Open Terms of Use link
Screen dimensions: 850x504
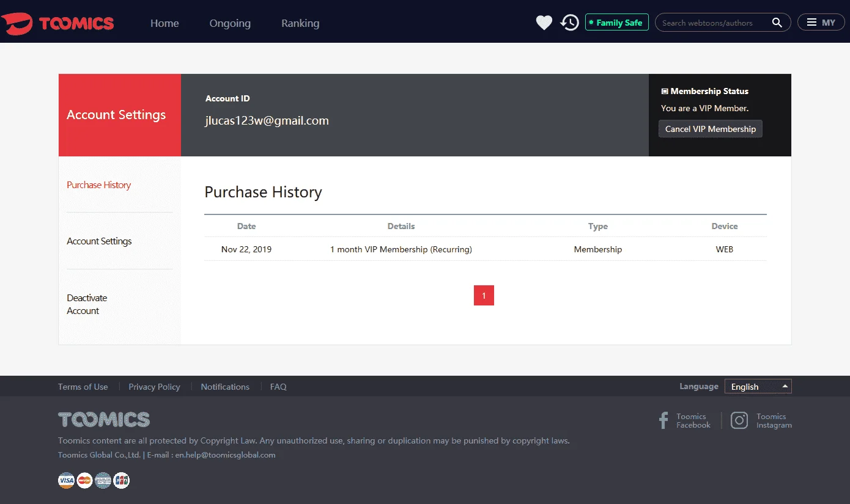tap(83, 387)
